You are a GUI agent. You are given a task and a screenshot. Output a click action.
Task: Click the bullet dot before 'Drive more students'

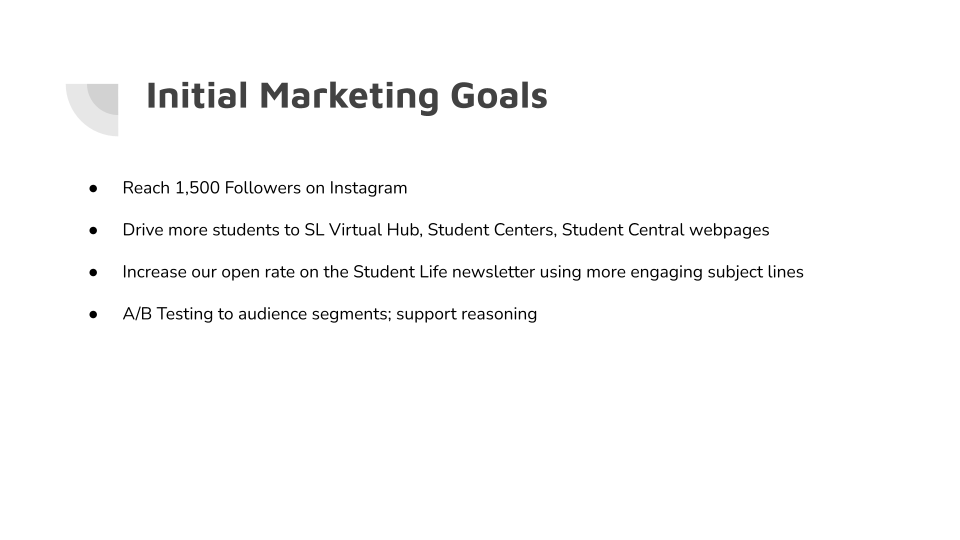coord(93,231)
